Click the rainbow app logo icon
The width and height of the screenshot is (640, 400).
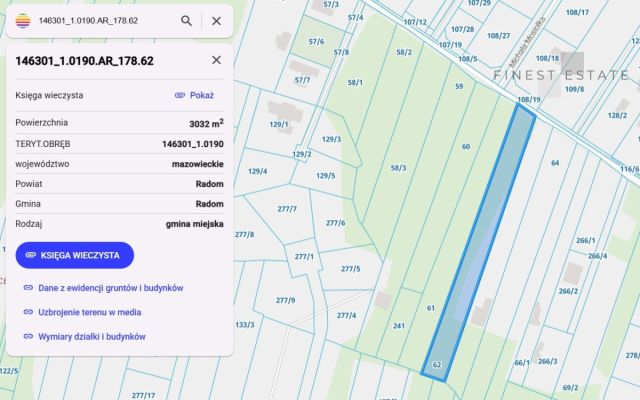pos(23,20)
